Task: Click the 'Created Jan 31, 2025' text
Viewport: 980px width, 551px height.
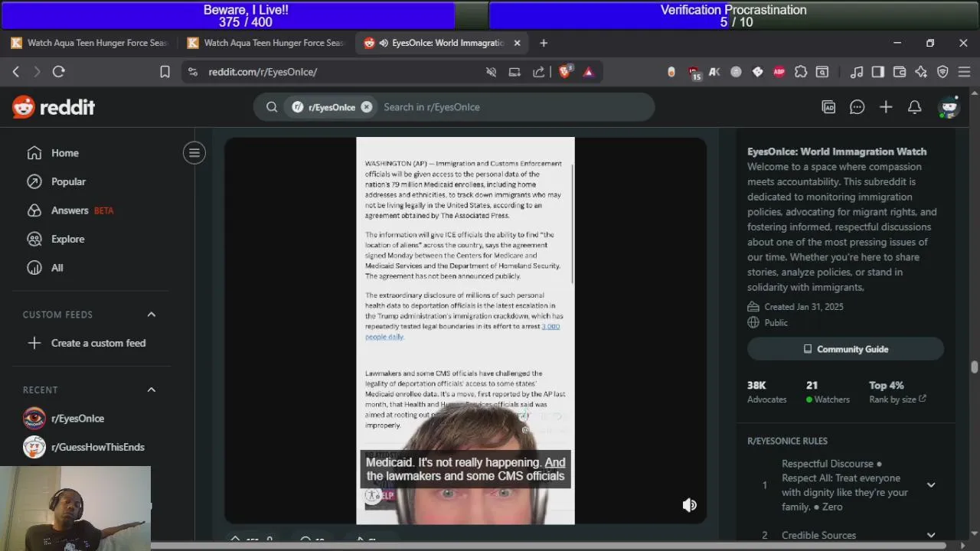Action: (x=804, y=307)
